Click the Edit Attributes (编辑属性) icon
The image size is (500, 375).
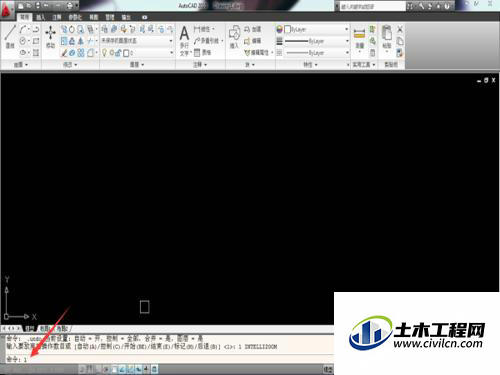click(257, 52)
